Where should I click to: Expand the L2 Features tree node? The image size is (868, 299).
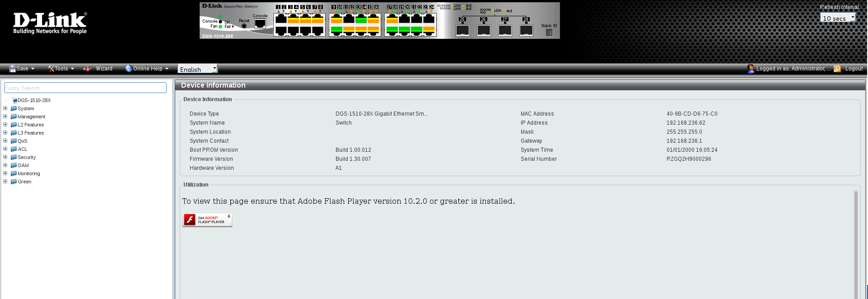(x=5, y=125)
